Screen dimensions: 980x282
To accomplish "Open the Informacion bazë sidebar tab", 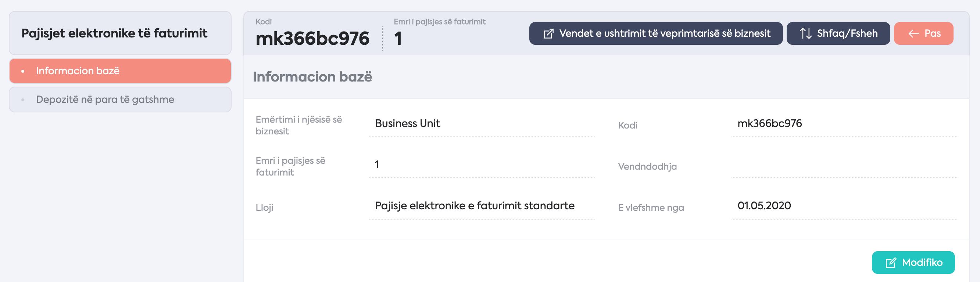I will coord(120,71).
